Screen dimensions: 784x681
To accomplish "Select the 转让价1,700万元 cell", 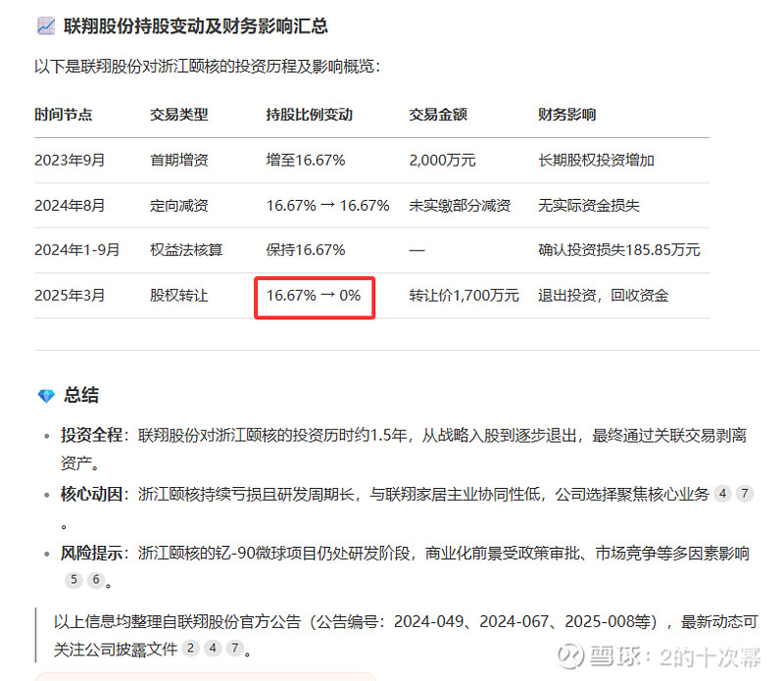I will (x=464, y=296).
